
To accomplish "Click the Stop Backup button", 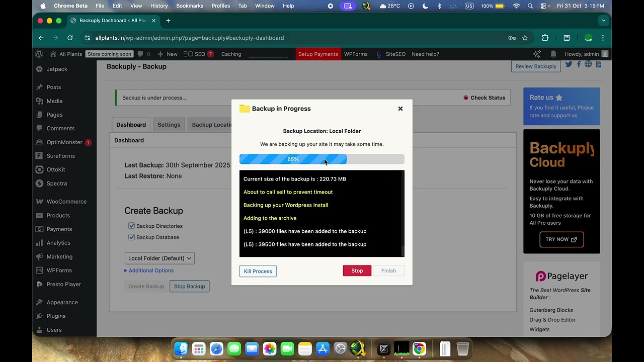I will (189, 286).
